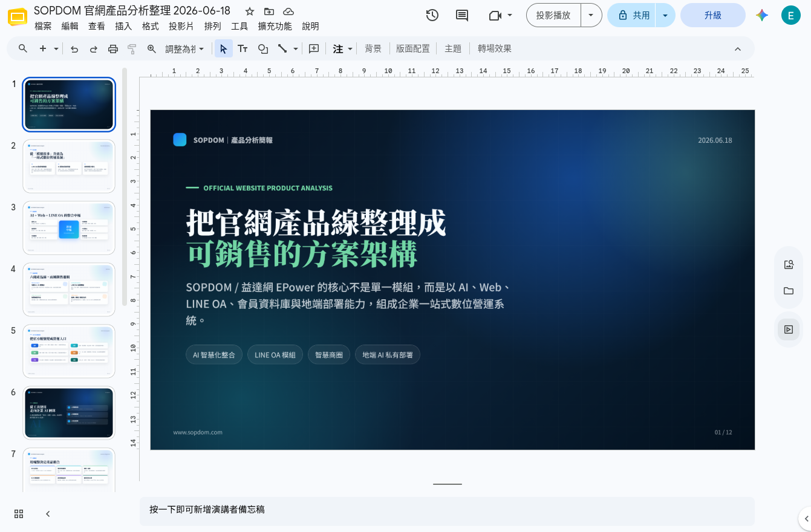Screen dimensions: 811x532
Task: Open the zoom tool icon
Action: pyautogui.click(x=152, y=49)
